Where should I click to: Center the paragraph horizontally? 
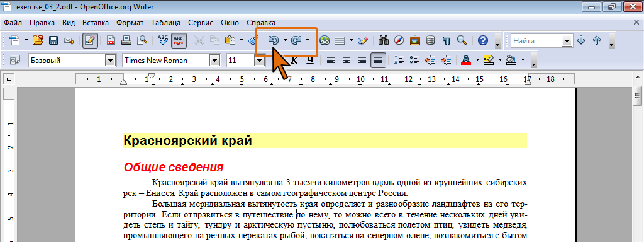(347, 60)
